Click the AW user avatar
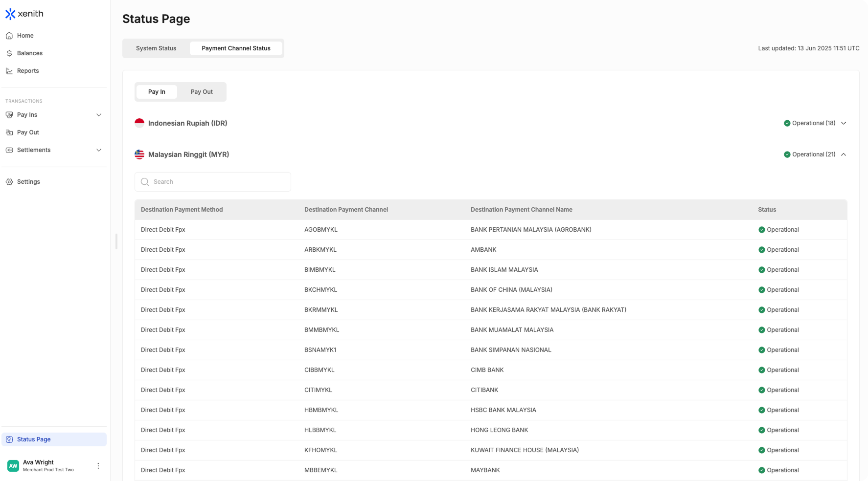 coord(13,466)
